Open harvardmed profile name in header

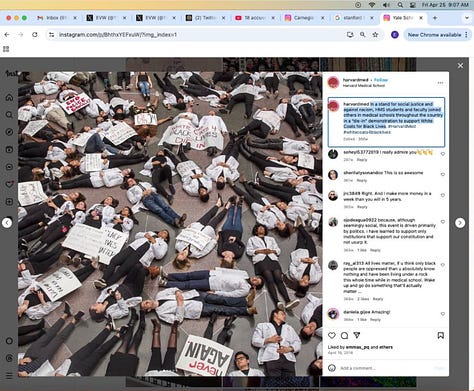(x=356, y=80)
